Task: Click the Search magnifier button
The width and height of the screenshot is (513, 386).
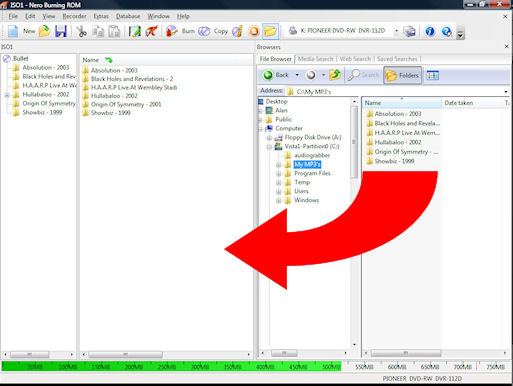Action: (363, 75)
